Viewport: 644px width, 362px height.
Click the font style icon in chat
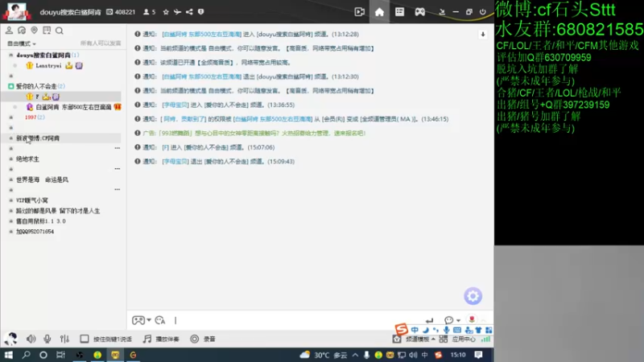(x=160, y=320)
